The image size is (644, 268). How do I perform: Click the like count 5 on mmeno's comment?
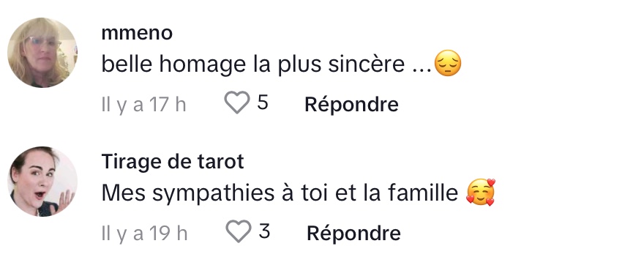pos(263,103)
